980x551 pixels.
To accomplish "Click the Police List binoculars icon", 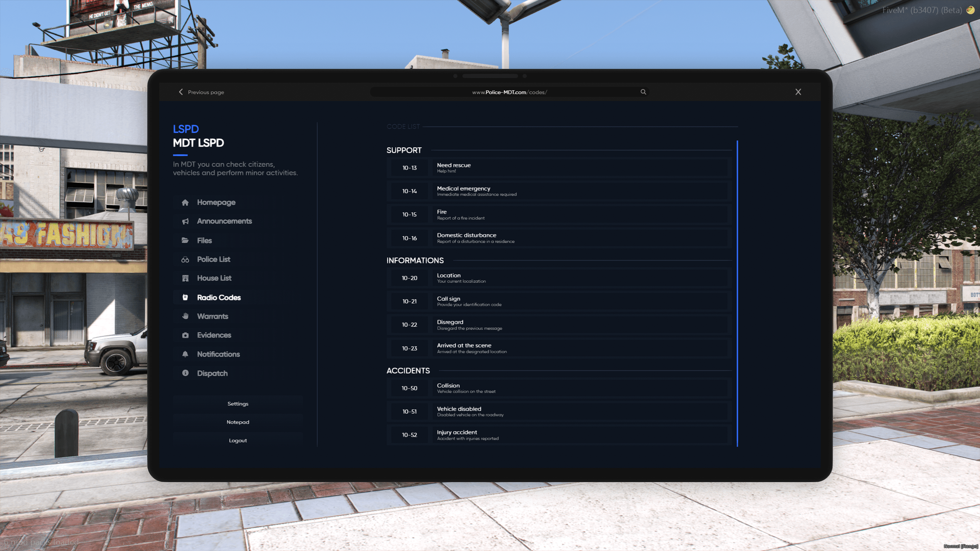I will [x=185, y=259].
